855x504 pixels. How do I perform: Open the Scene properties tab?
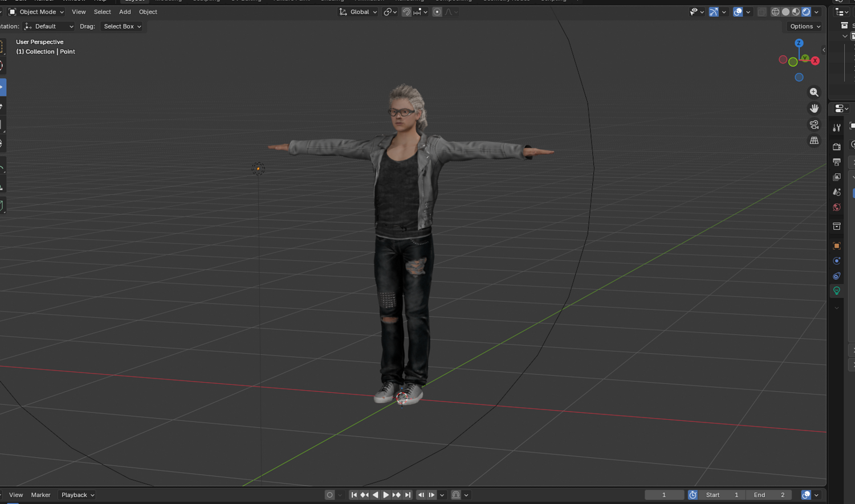click(837, 192)
